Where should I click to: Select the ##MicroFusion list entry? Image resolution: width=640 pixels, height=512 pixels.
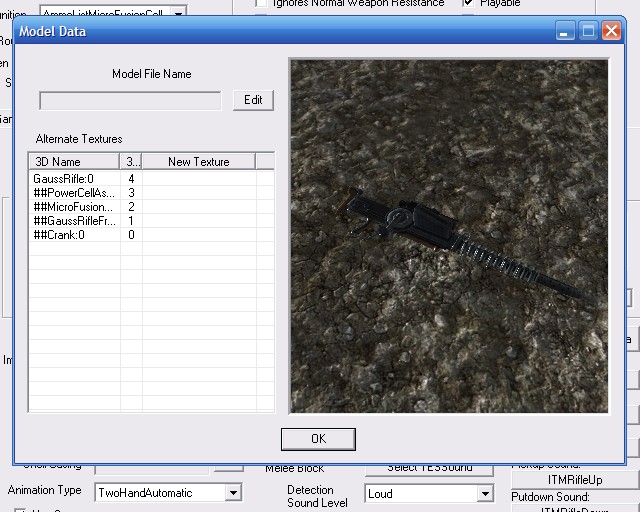pyautogui.click(x=74, y=206)
